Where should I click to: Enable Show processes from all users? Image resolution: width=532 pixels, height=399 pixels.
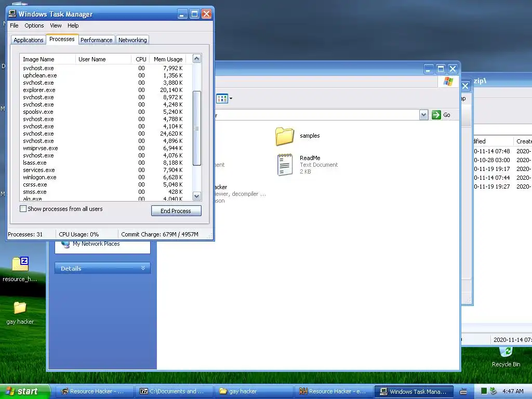click(x=23, y=209)
